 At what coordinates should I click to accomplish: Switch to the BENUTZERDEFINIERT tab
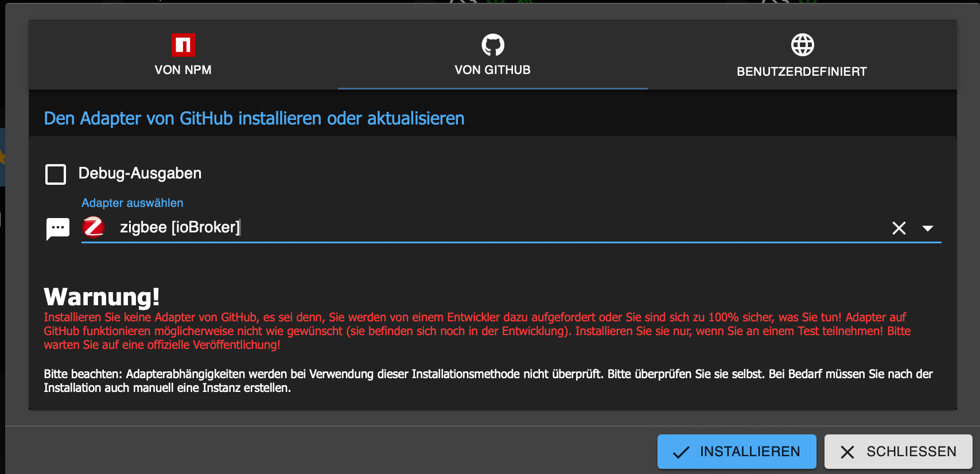[x=802, y=55]
